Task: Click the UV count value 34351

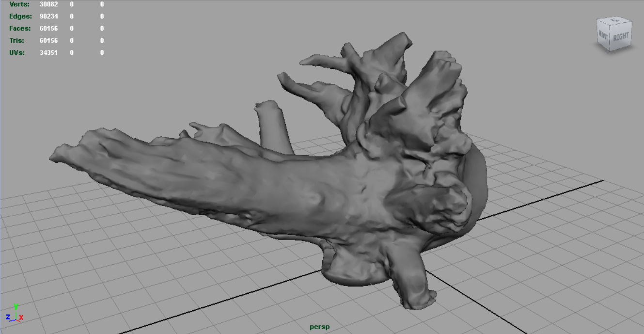Action: click(x=48, y=52)
